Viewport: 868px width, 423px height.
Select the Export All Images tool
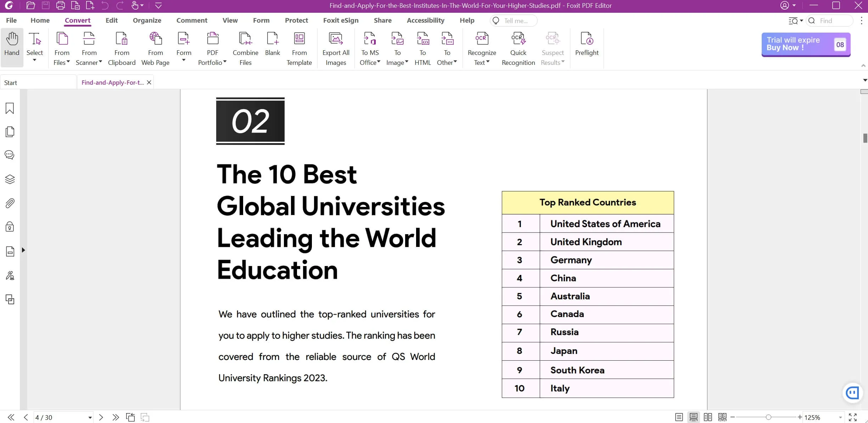tap(335, 47)
